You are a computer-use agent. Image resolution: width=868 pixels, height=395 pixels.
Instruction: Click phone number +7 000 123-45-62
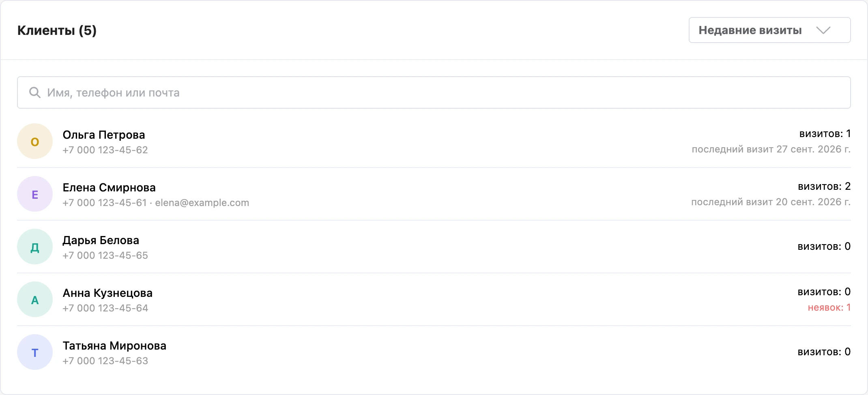pos(105,150)
